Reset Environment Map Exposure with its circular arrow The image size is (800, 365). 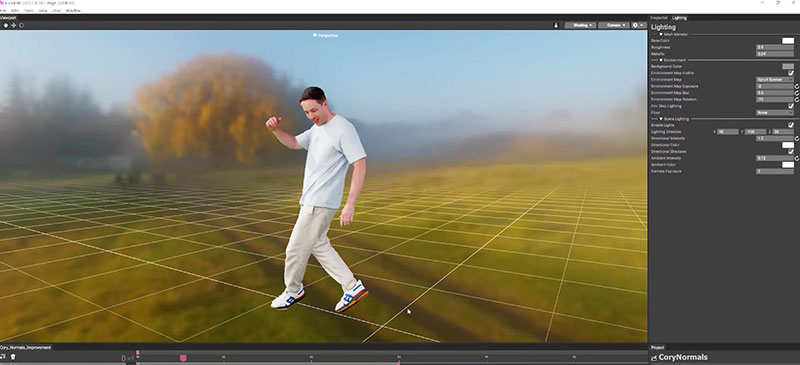click(797, 86)
